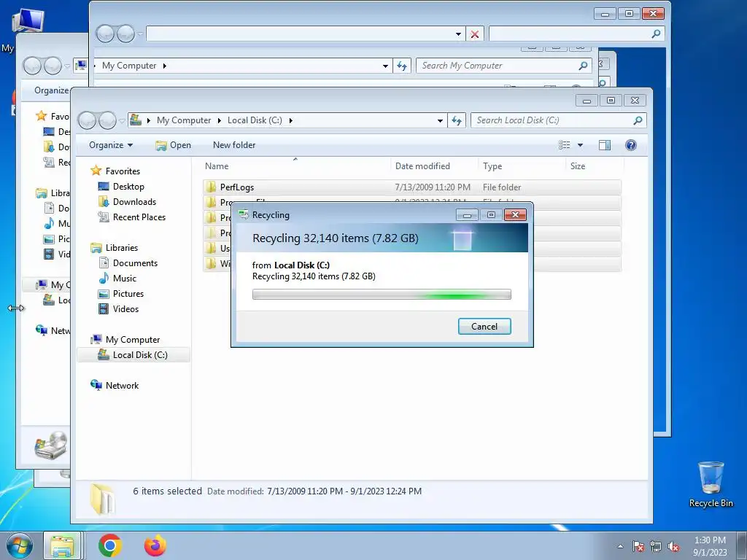
Task: Sort by Type column header
Action: 492,166
